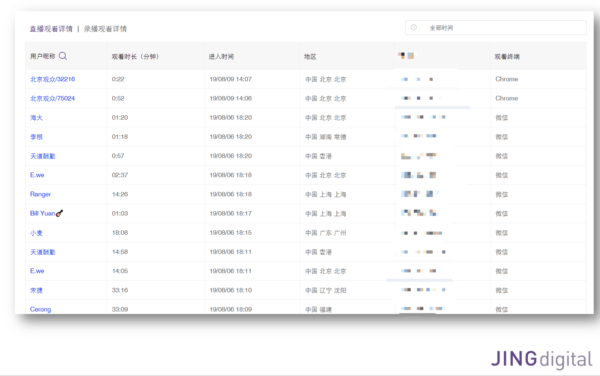Open E.we in the 14:05 row
The image size is (600, 376).
tap(37, 271)
